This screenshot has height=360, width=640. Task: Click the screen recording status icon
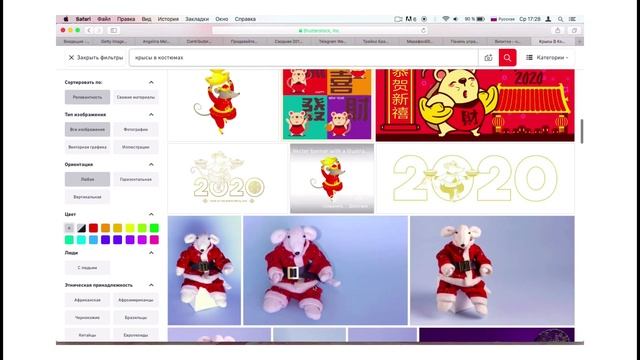click(424, 19)
